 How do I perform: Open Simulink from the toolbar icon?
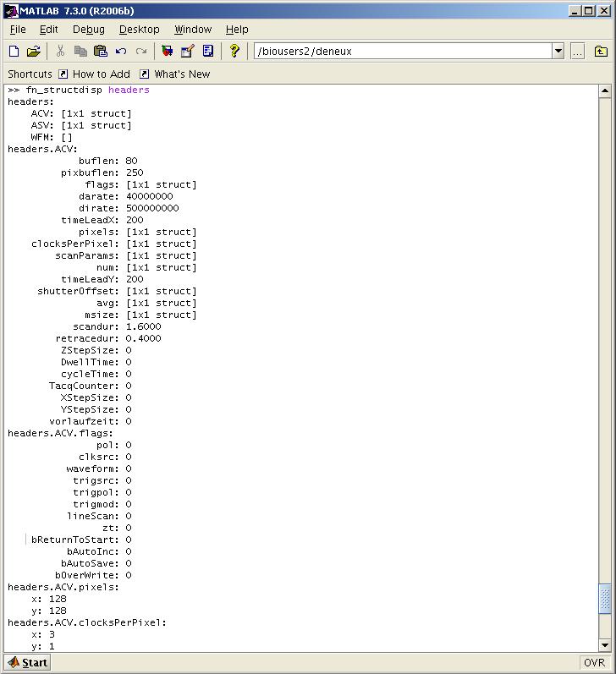tap(167, 51)
